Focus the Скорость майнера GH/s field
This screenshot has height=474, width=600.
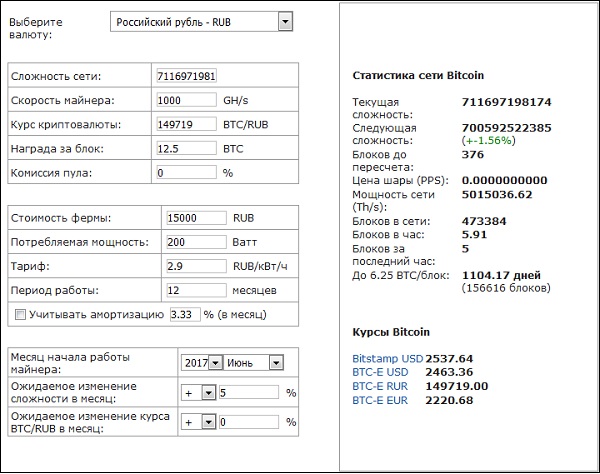click(x=187, y=100)
